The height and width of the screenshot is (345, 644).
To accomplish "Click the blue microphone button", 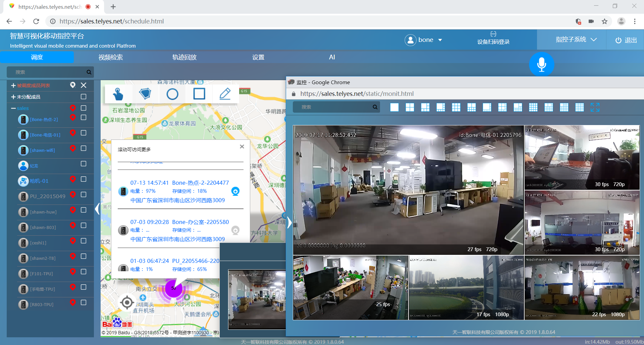I will [x=541, y=64].
